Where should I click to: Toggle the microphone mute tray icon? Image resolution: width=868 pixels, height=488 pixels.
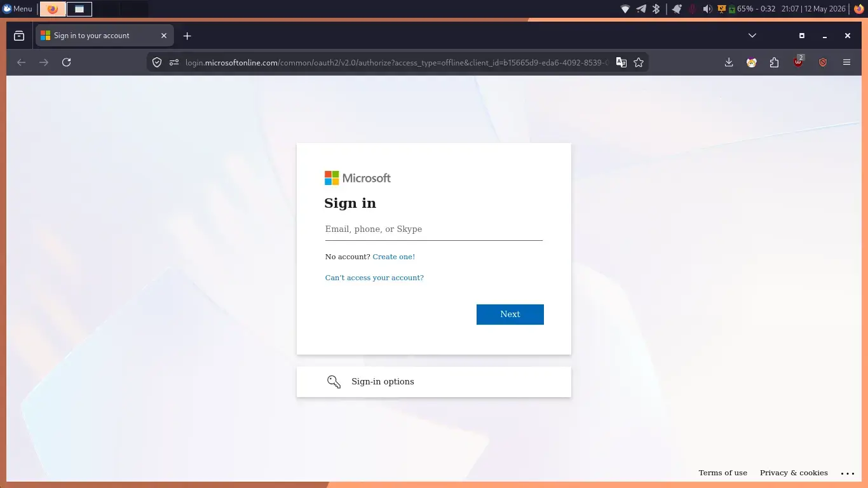tap(693, 9)
